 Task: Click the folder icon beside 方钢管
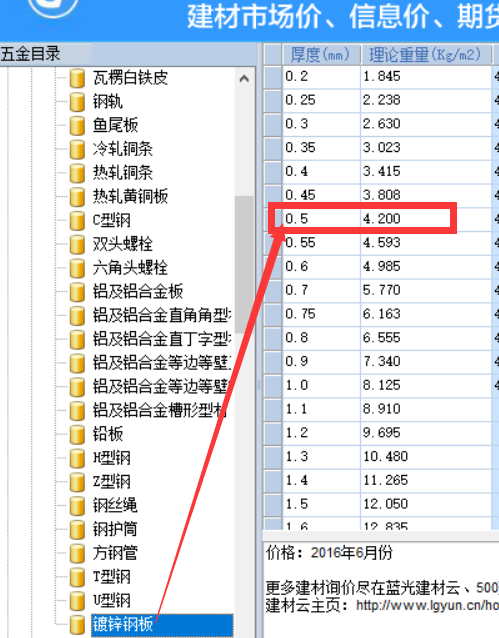coord(77,553)
